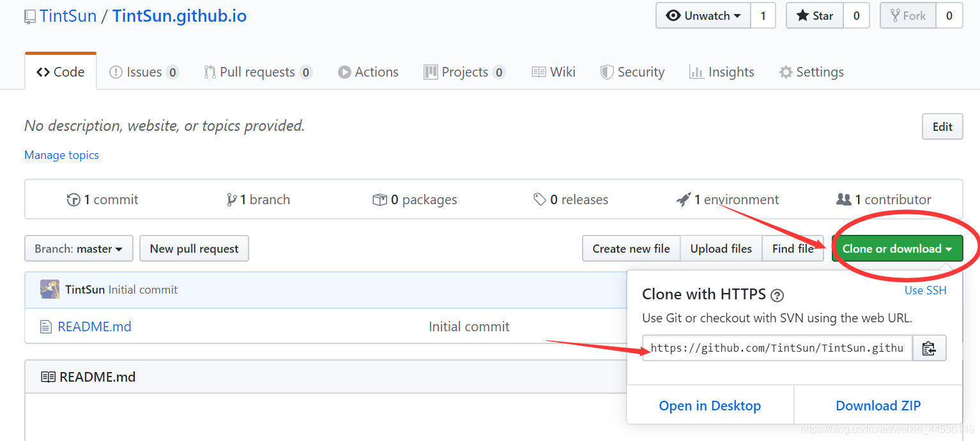Star the repository
The image size is (980, 441).
[x=815, y=16]
